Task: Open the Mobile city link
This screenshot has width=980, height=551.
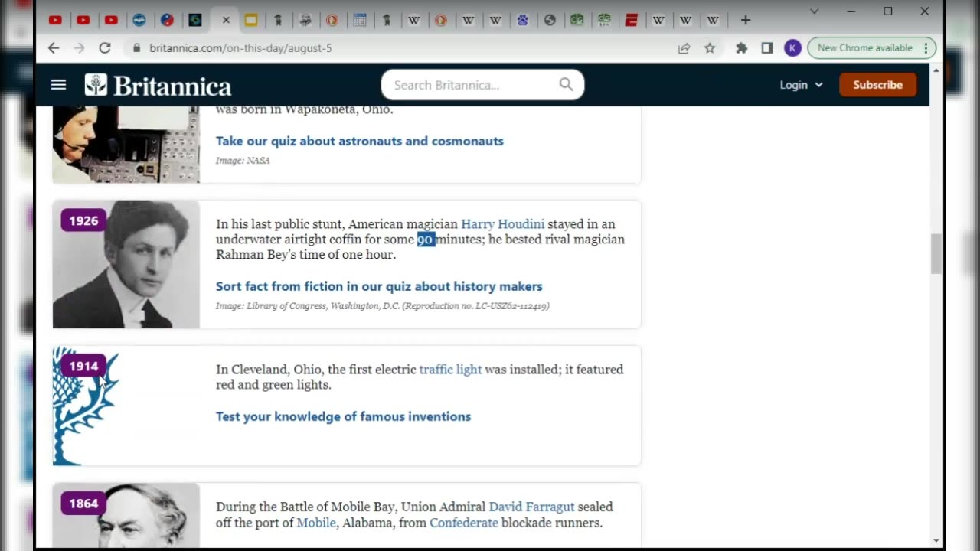Action: 316,523
